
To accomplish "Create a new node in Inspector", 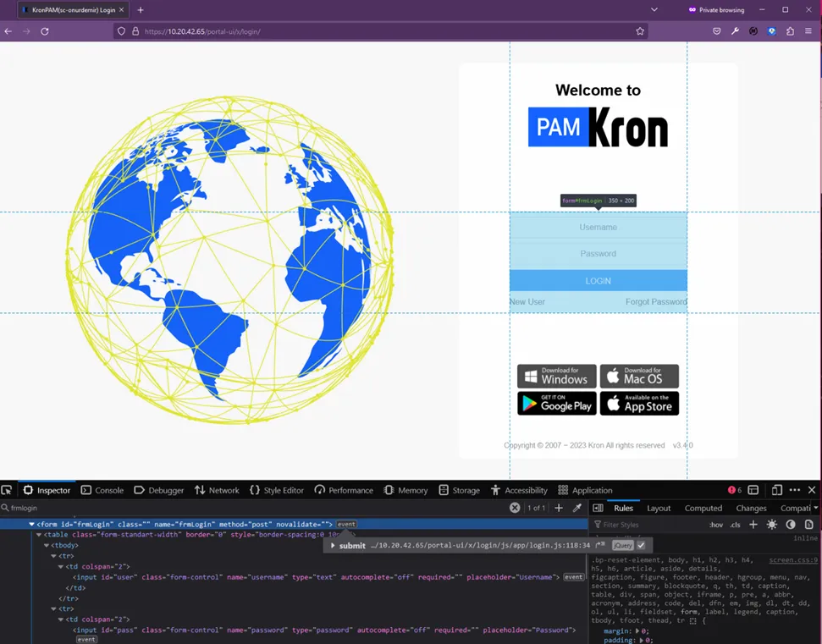I will pyautogui.click(x=559, y=508).
